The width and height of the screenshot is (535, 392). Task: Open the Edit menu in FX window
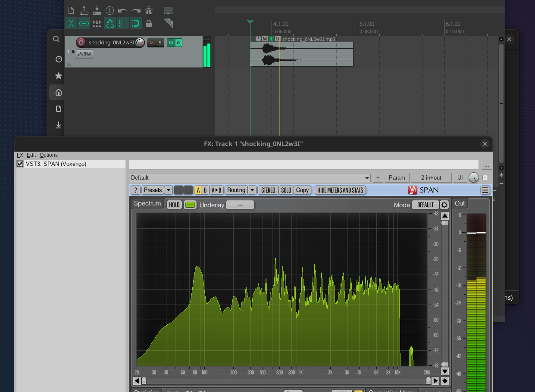31,155
